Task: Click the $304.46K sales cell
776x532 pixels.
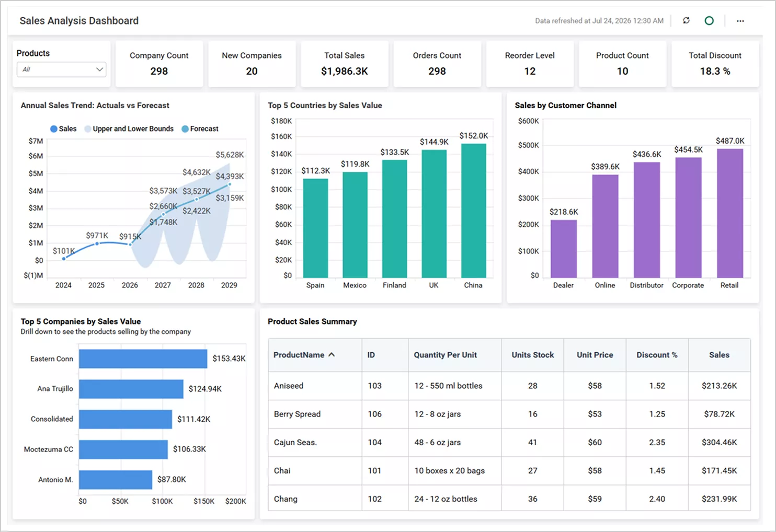Action: 719,442
